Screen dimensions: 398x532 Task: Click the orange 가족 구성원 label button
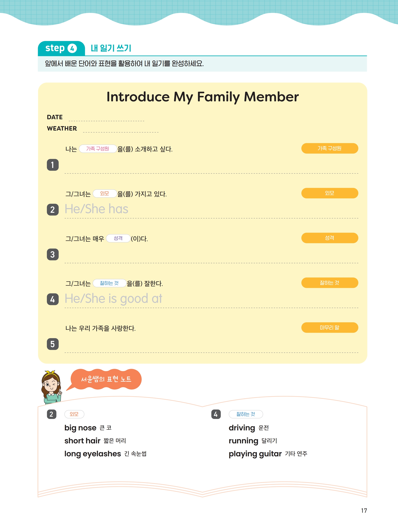coord(329,148)
